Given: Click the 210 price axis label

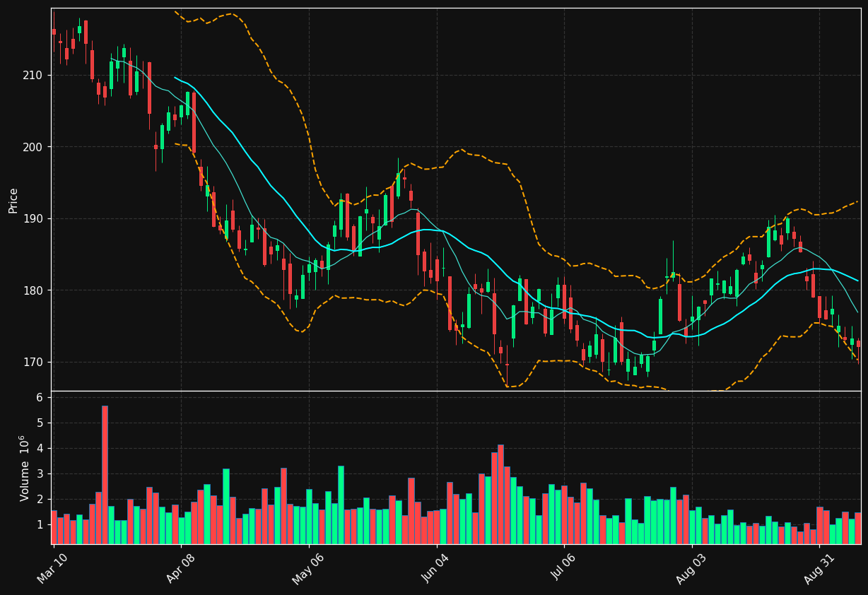Looking at the screenshot, I should (x=33, y=76).
